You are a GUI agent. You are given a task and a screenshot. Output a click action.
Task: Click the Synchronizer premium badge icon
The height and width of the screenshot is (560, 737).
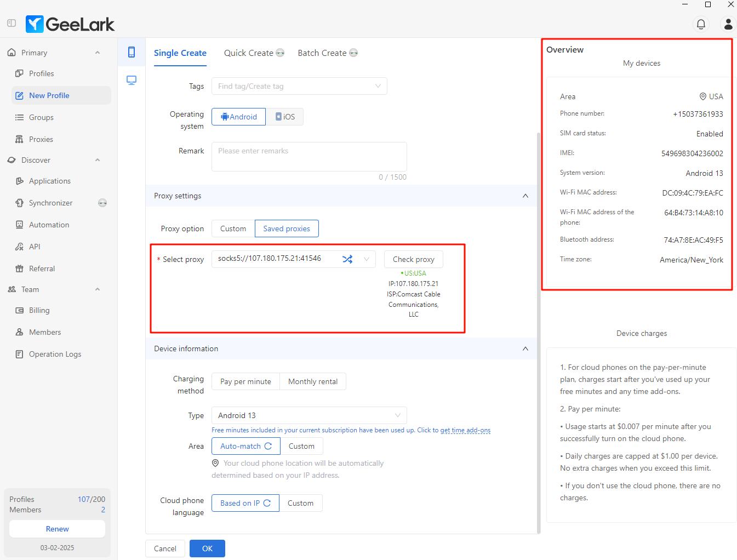click(102, 203)
